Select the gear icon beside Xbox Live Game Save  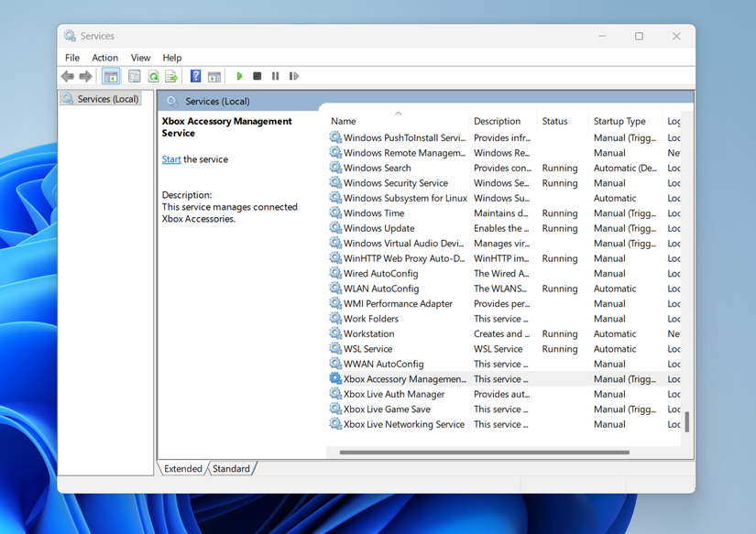335,409
